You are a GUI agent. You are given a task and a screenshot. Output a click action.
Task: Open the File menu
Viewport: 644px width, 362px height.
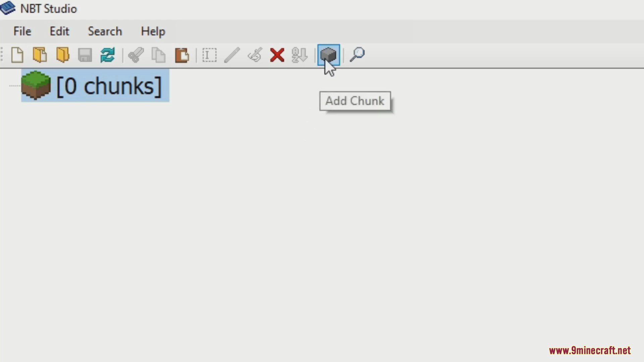[22, 31]
